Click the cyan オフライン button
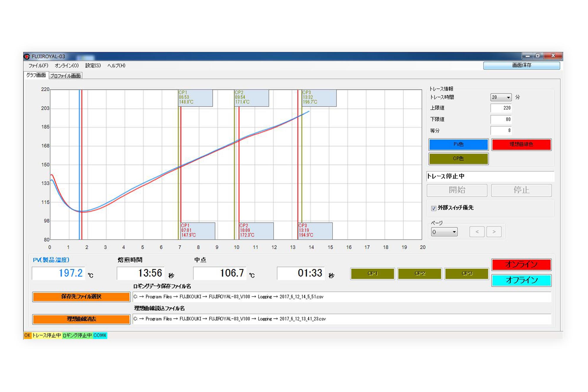The width and height of the screenshot is (588, 392). pos(521,280)
